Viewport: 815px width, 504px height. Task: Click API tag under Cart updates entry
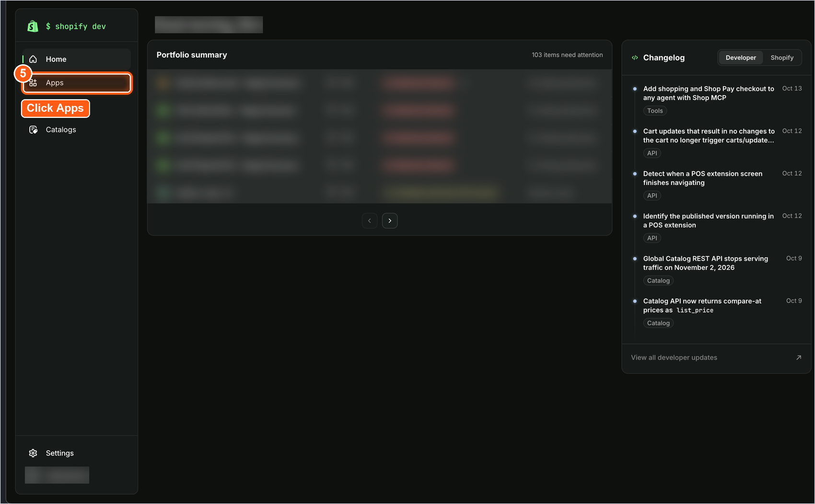click(x=652, y=153)
